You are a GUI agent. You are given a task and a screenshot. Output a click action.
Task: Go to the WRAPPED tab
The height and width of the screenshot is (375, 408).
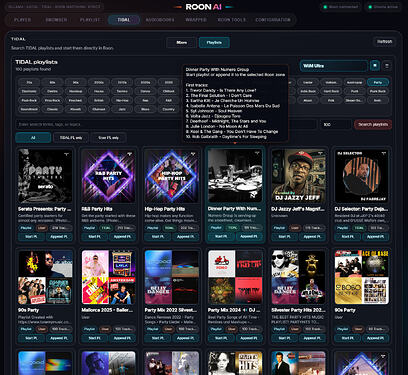(196, 20)
